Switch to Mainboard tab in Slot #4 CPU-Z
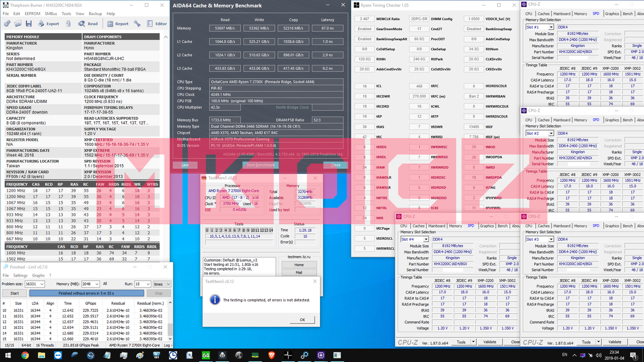Image resolution: width=644 pixels, height=362 pixels. tap(436, 226)
